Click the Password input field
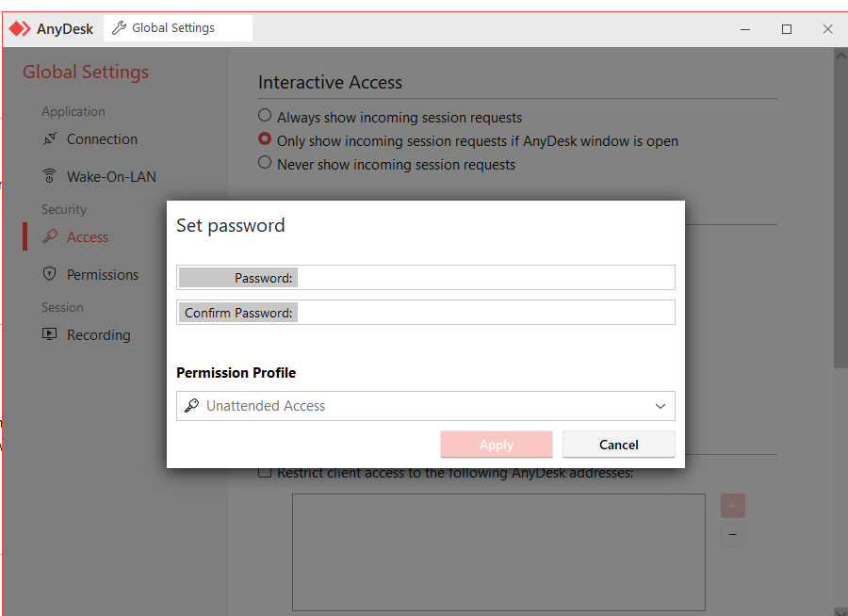This screenshot has height=616, width=848. (484, 278)
